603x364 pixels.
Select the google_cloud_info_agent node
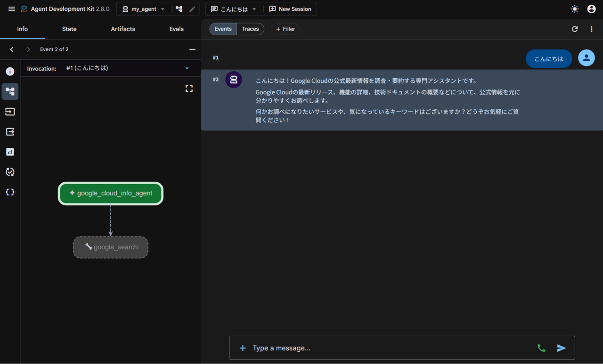click(x=111, y=194)
